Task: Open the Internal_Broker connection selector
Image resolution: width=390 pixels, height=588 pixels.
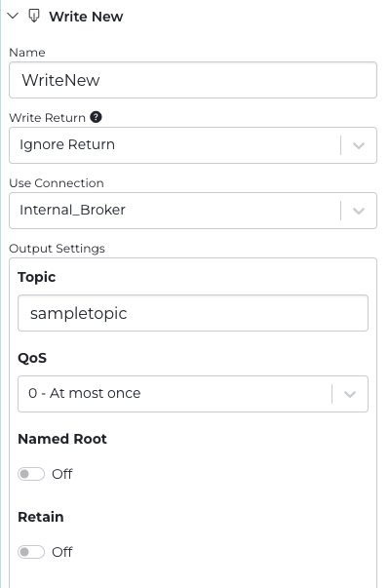Action: [x=193, y=211]
